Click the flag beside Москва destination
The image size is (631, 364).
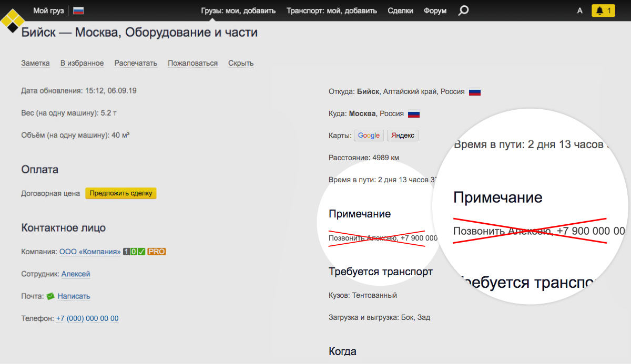(414, 114)
